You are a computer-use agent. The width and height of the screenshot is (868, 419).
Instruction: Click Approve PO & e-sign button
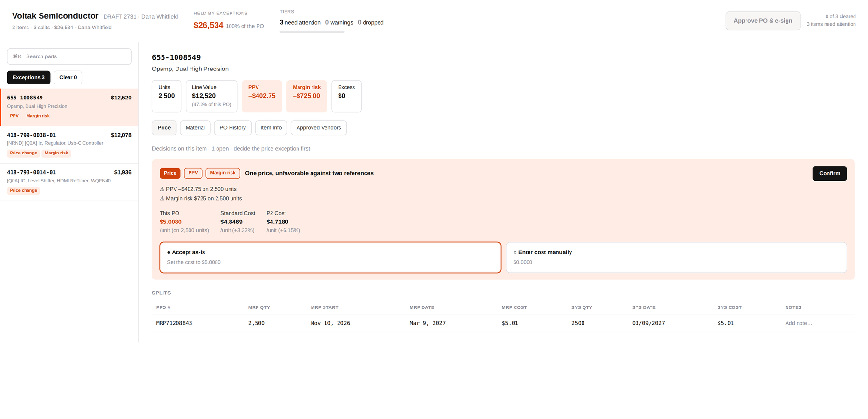(x=763, y=21)
